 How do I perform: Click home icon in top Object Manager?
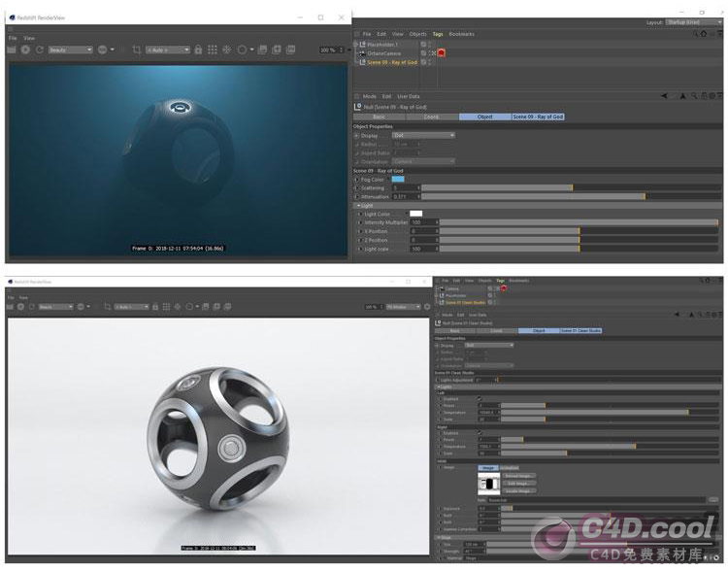[x=704, y=34]
